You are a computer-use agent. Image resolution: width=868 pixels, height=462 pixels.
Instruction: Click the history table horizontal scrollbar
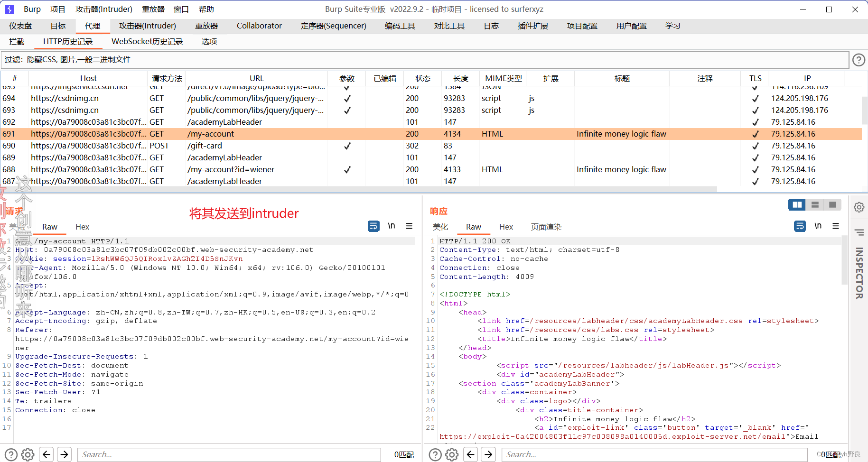(359, 189)
